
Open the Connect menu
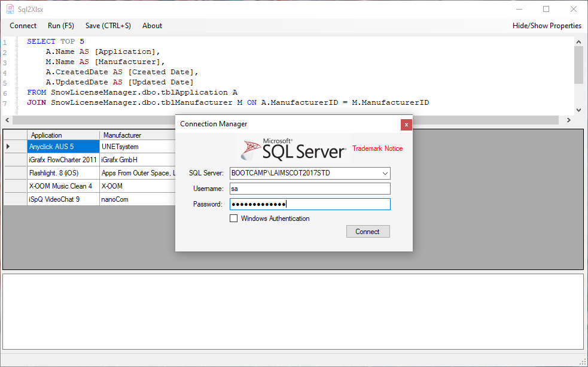click(x=23, y=26)
